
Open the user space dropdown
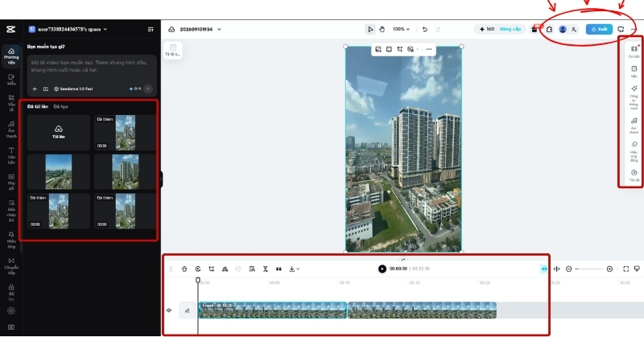[x=68, y=29]
